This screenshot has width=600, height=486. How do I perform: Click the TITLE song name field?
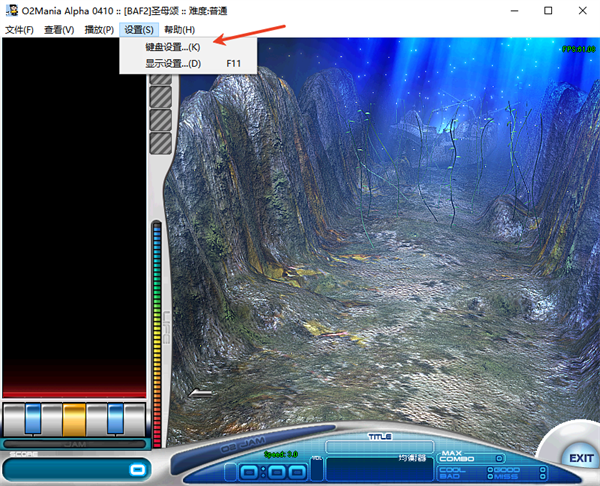pos(378,445)
